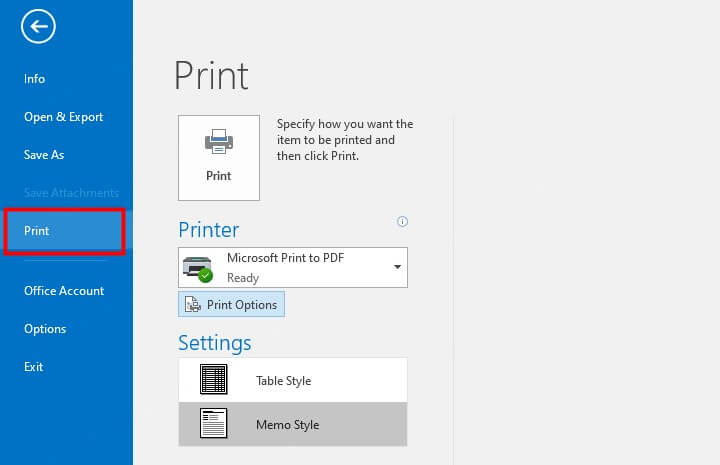720x465 pixels.
Task: Click the Memo Style page icon
Action: click(x=214, y=424)
